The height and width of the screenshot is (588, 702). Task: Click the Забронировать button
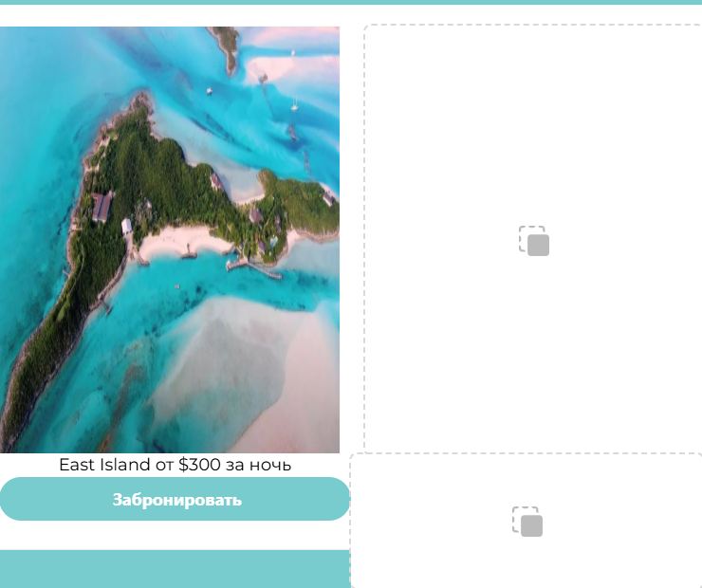pyautogui.click(x=175, y=499)
